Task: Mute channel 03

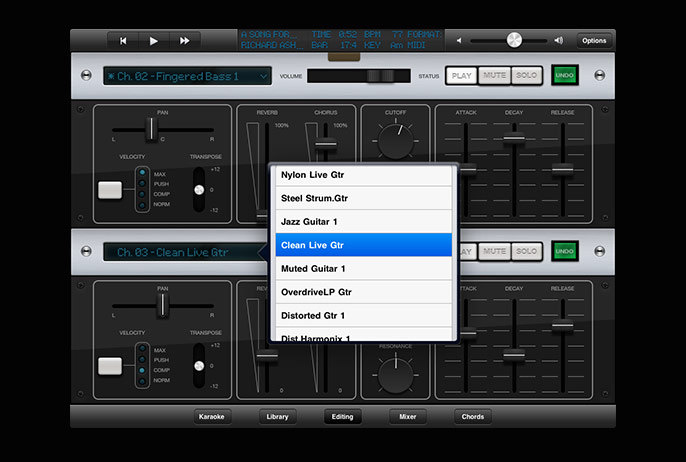Action: (x=494, y=251)
